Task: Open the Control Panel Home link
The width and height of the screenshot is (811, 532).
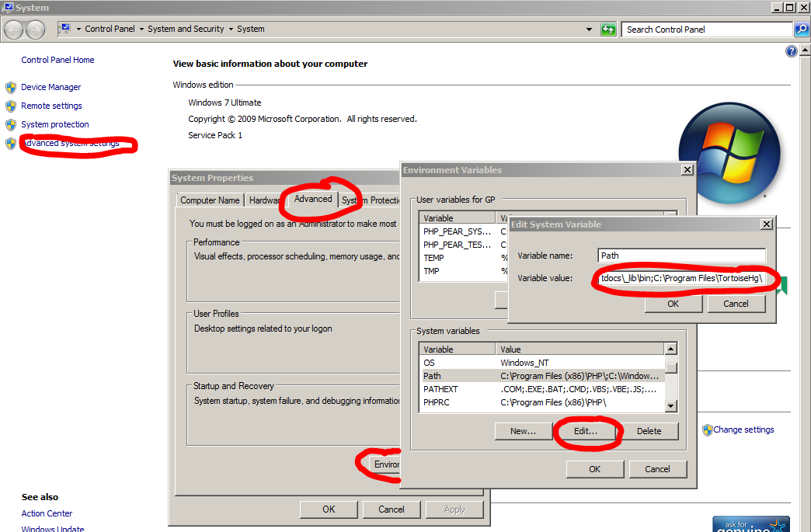Action: coord(57,60)
